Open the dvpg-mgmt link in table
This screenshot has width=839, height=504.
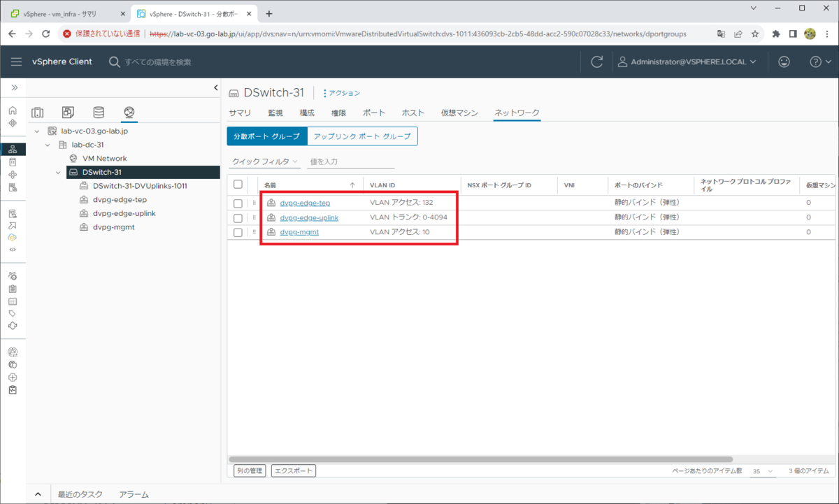click(x=299, y=232)
